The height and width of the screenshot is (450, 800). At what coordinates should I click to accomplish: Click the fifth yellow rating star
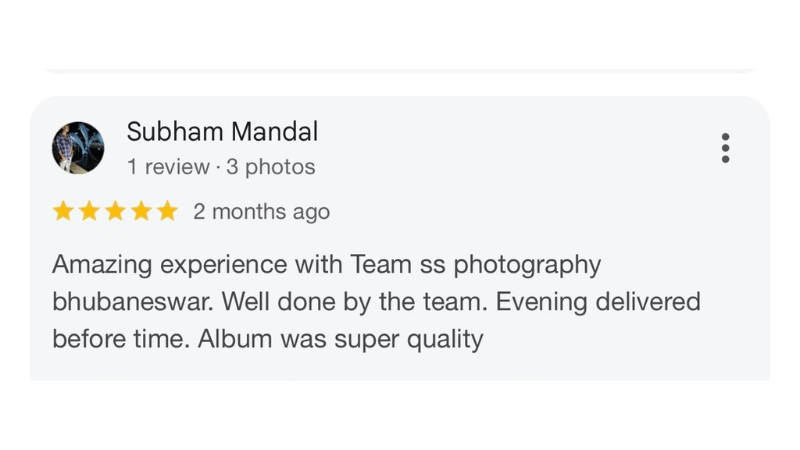pos(167,211)
